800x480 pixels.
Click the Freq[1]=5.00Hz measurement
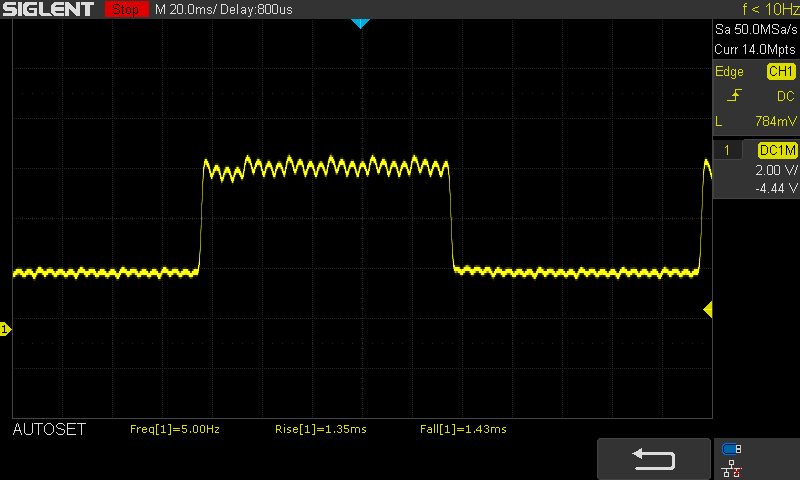(x=174, y=429)
